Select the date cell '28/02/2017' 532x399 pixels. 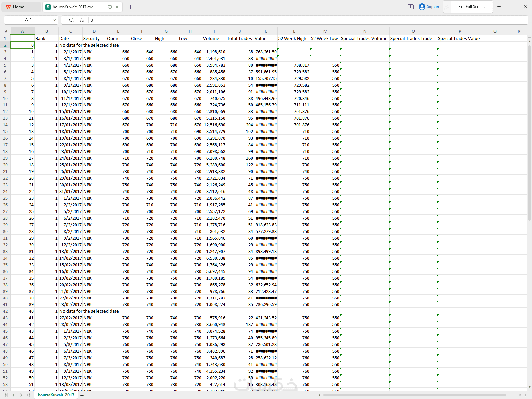coord(70,324)
